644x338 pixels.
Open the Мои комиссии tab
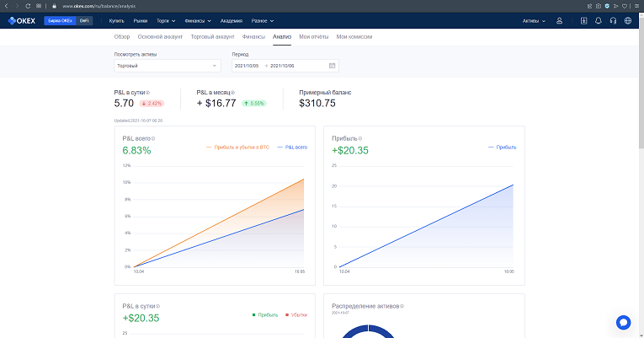click(354, 36)
